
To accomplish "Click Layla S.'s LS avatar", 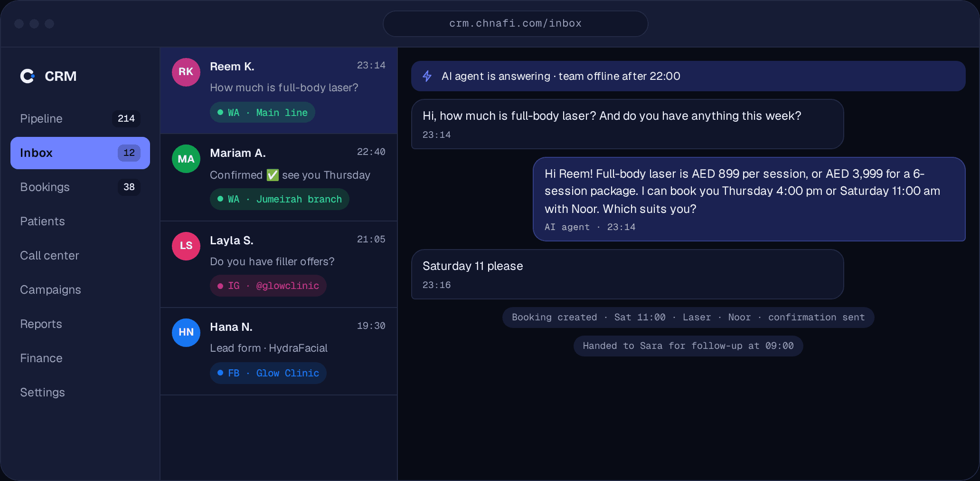I will [186, 246].
